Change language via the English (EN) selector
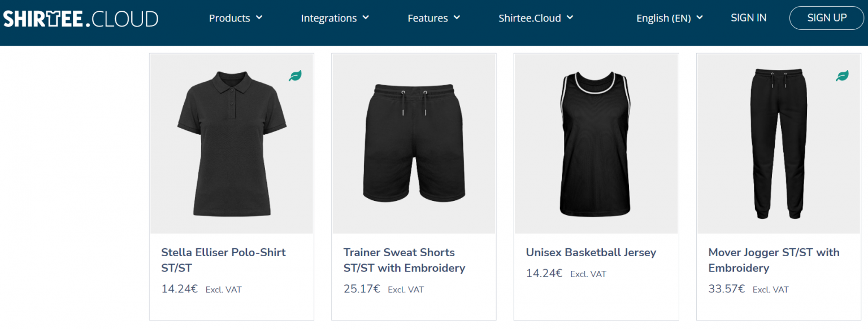Viewport: 868px width, 329px height. click(669, 17)
